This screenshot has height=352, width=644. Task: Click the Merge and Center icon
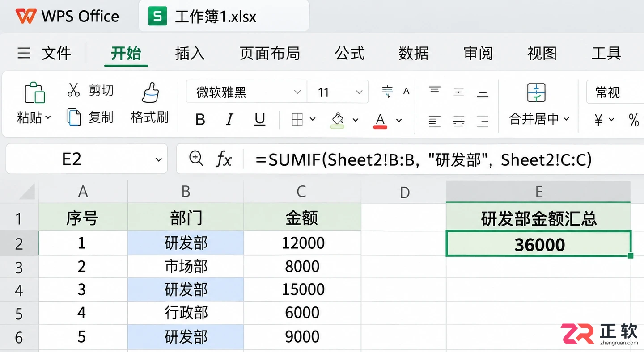point(536,93)
